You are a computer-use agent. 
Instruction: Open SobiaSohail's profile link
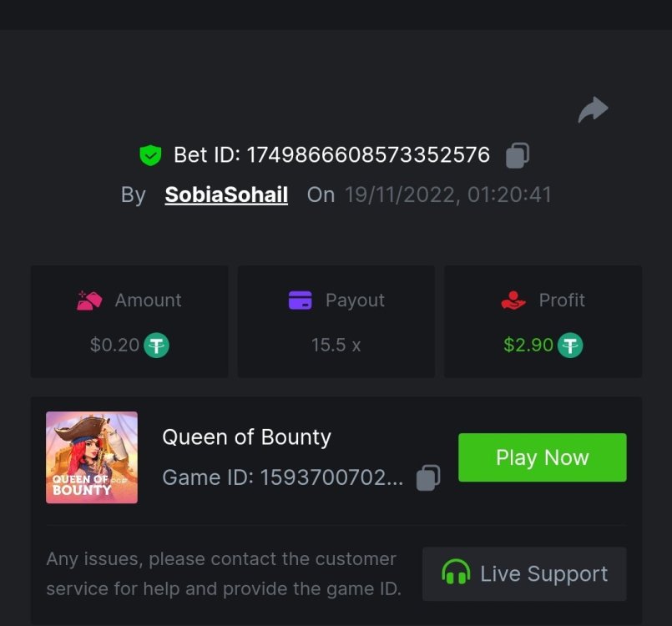coord(225,194)
